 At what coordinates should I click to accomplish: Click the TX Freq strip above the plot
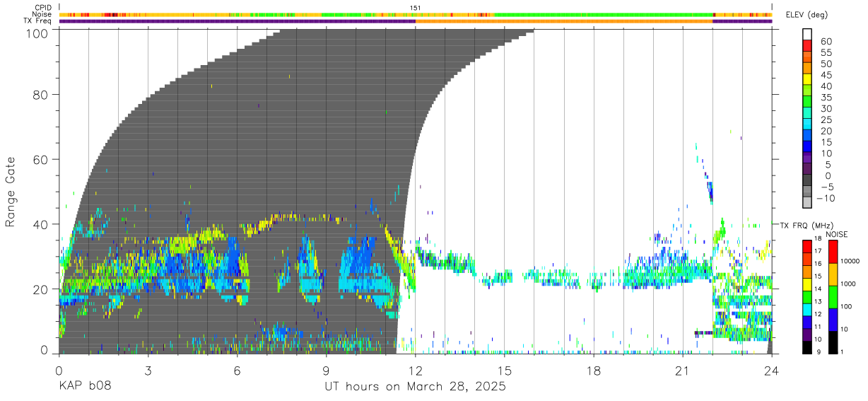416,21
